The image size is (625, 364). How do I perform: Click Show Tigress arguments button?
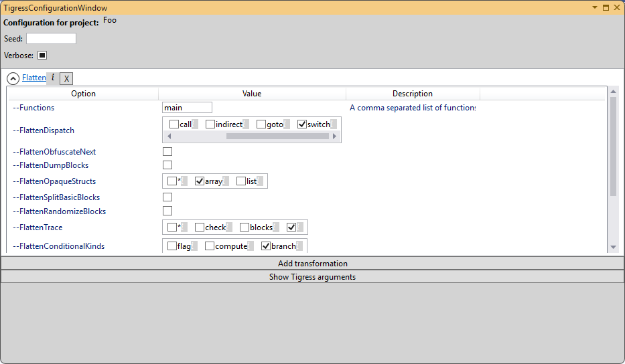(312, 277)
